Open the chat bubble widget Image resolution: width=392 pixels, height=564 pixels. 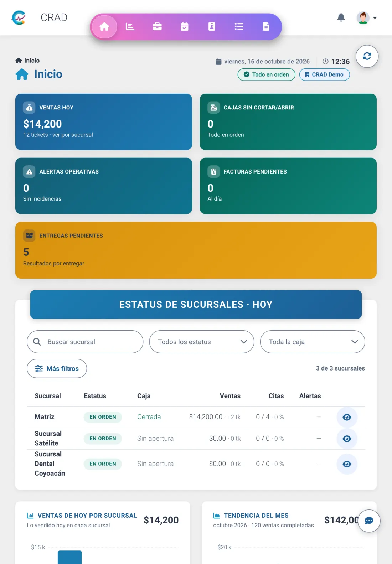click(x=369, y=521)
